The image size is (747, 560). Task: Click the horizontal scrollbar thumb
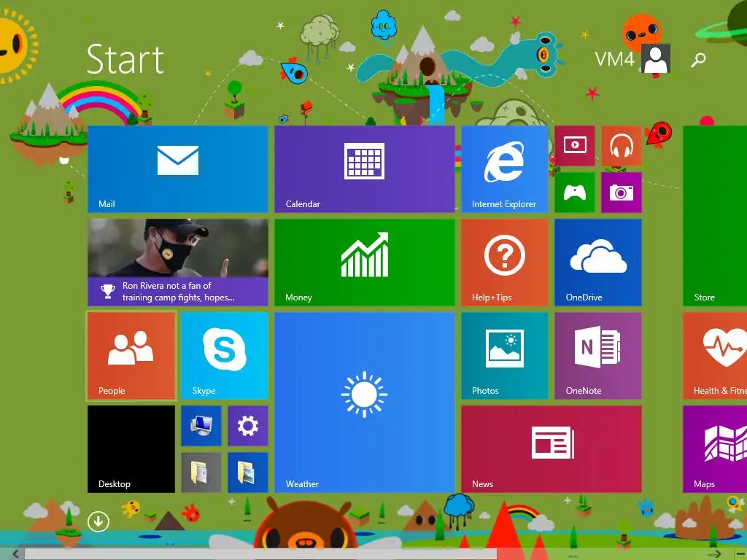(260, 554)
